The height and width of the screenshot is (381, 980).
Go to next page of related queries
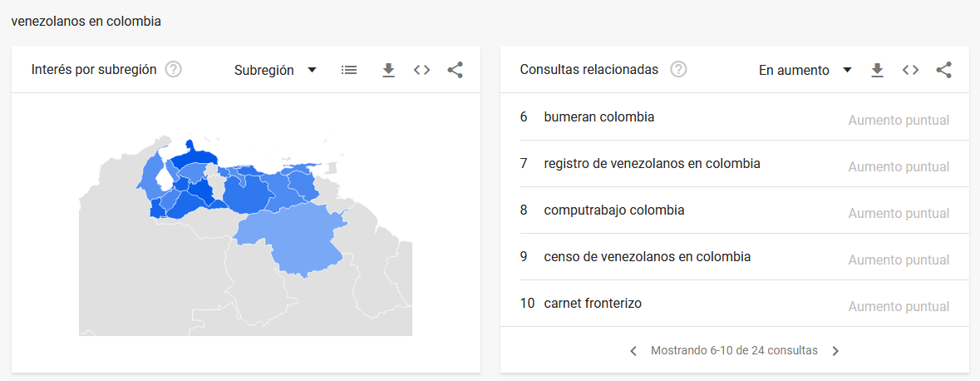835,351
